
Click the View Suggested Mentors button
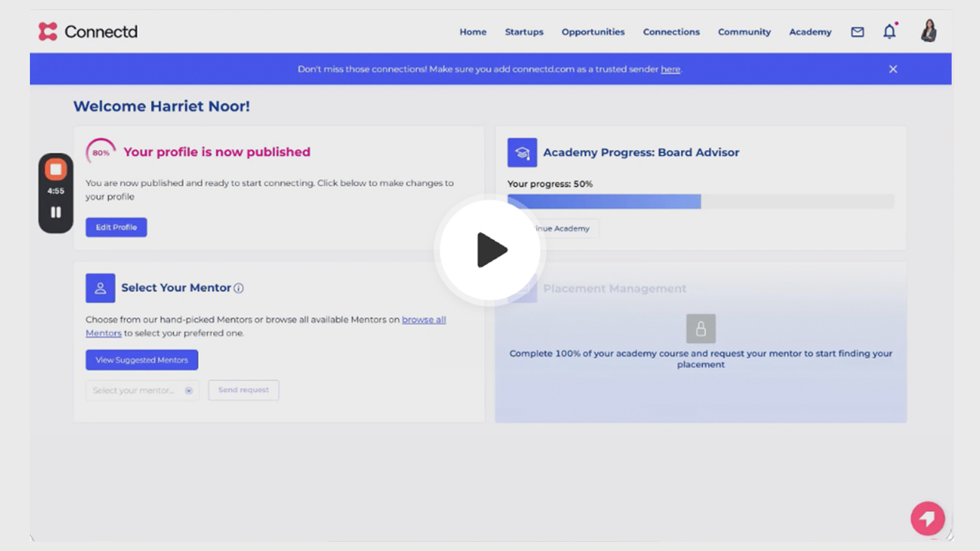(142, 360)
